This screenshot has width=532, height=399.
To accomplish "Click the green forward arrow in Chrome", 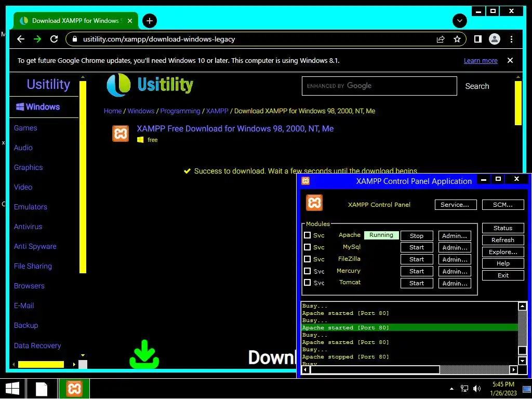I will pos(37,39).
